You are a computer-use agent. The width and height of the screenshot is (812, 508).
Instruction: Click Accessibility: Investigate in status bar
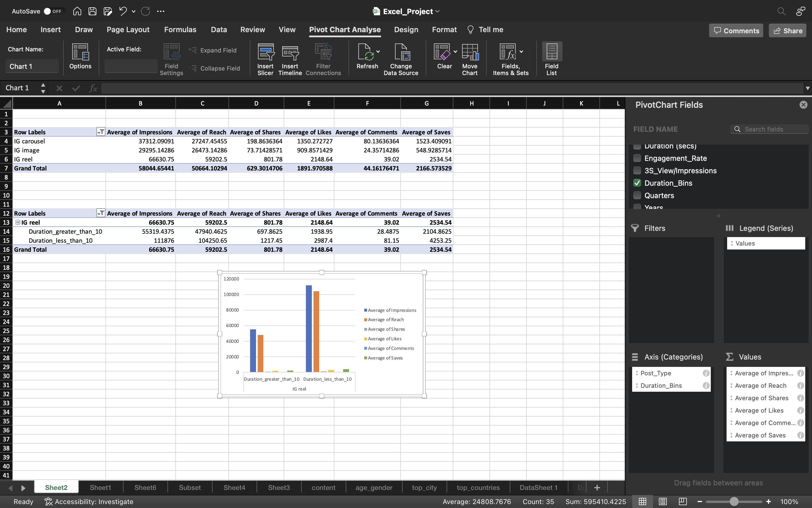click(x=89, y=501)
